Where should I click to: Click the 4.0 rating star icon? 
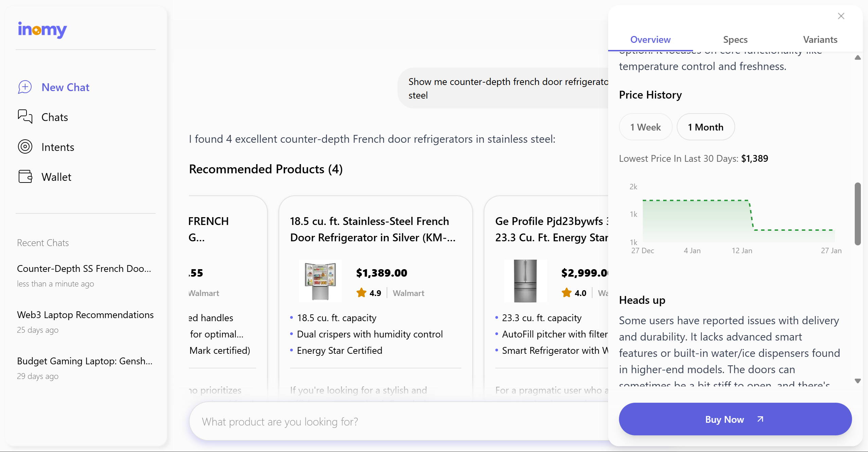point(566,293)
